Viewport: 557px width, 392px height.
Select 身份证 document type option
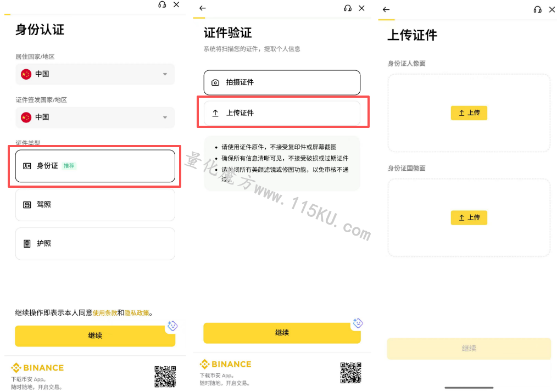[95, 166]
